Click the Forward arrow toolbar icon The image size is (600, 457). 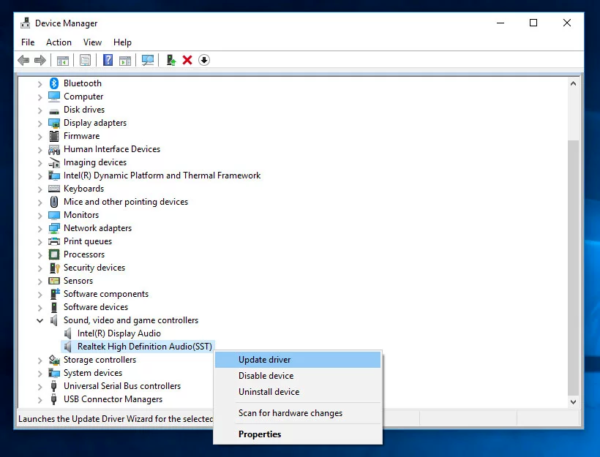[40, 60]
